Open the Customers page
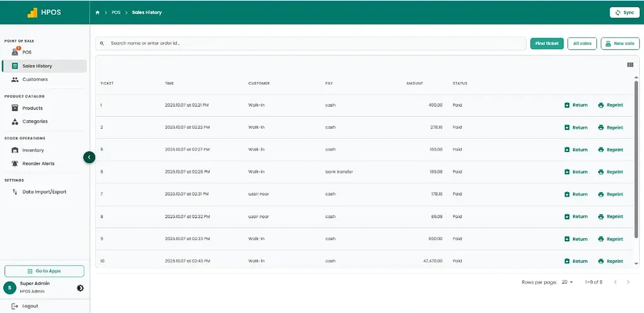644x313 pixels. [x=35, y=80]
